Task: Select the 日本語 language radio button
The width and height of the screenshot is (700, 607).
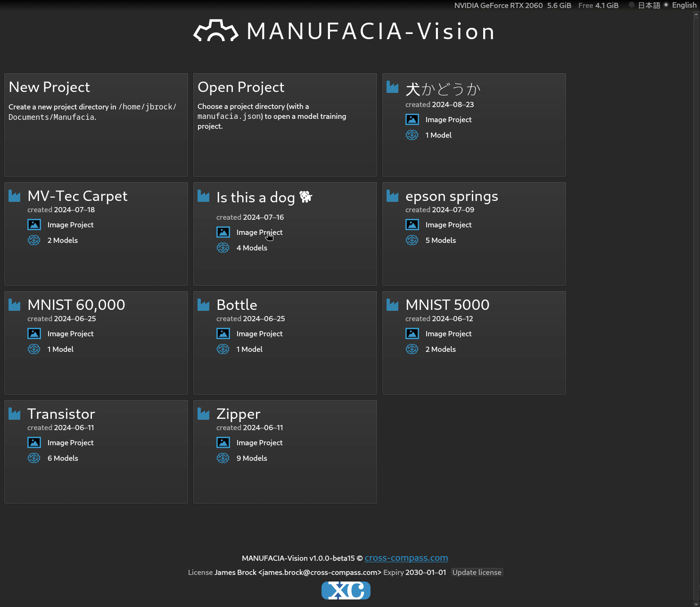Action: (x=632, y=5)
